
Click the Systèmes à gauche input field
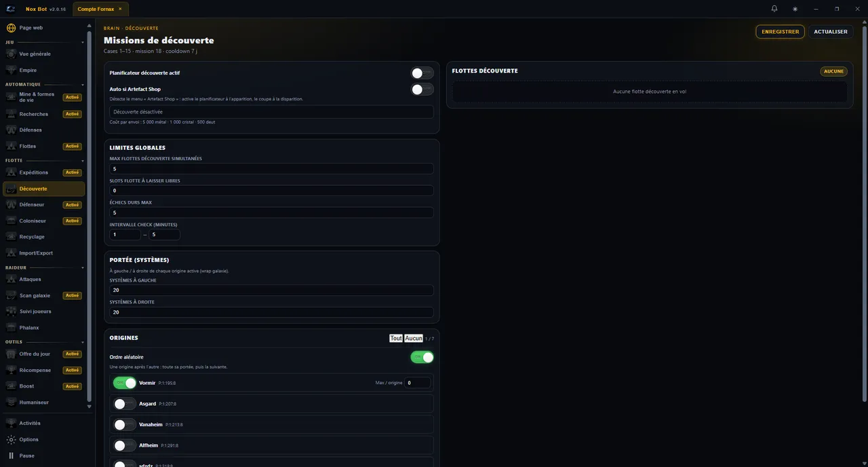tap(271, 290)
